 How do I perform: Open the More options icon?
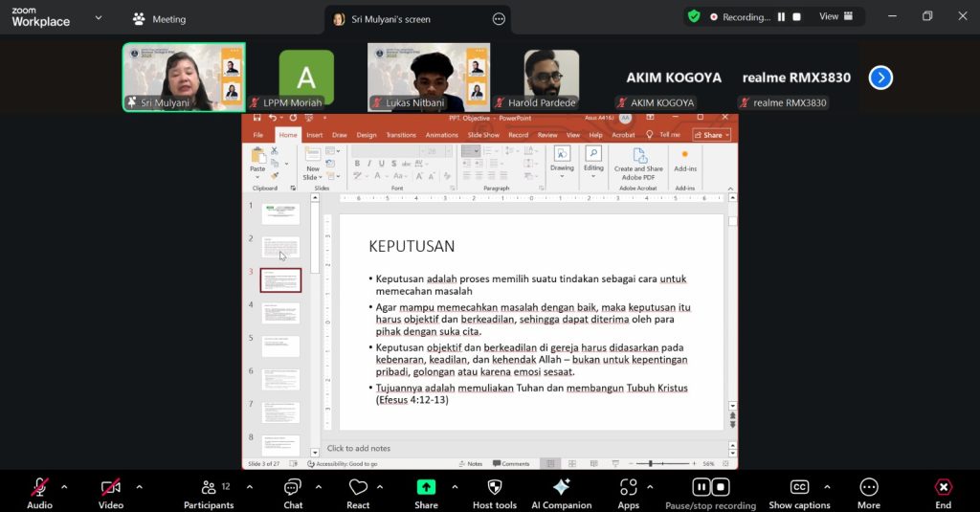[869, 487]
